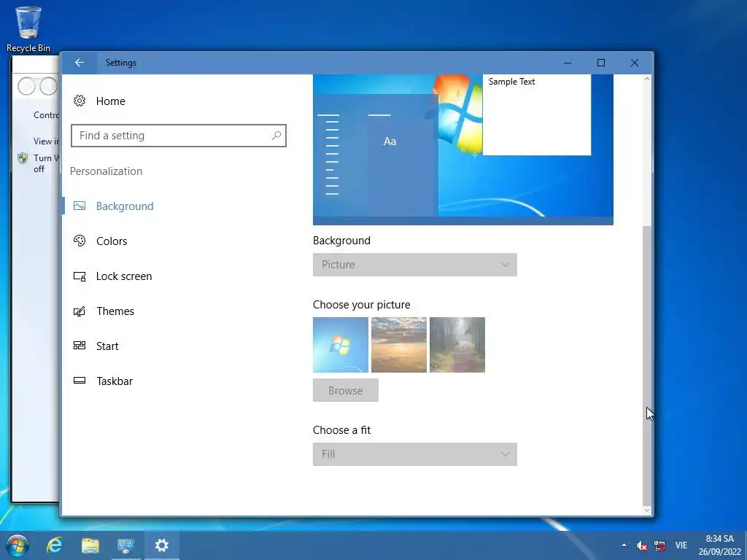This screenshot has width=747, height=560.
Task: Click the network tray icon
Action: 659,545
